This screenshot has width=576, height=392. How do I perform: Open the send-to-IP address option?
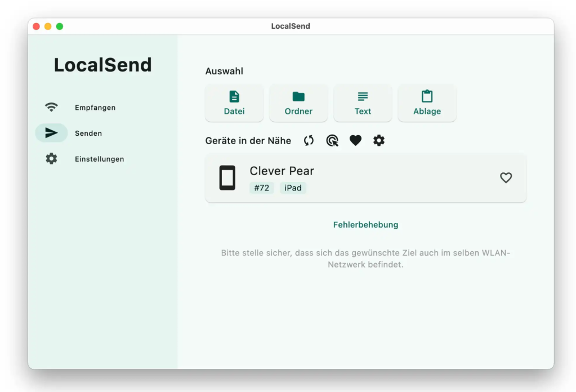pyautogui.click(x=332, y=140)
